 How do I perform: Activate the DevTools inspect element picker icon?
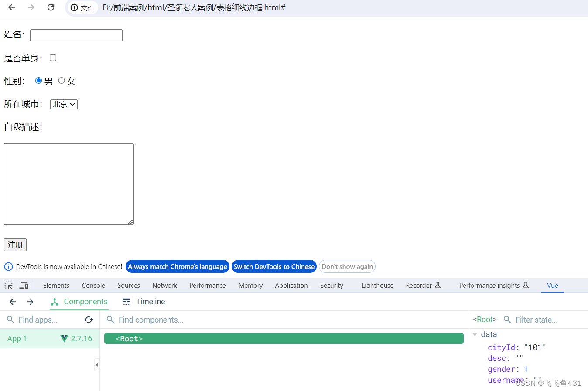pyautogui.click(x=9, y=286)
